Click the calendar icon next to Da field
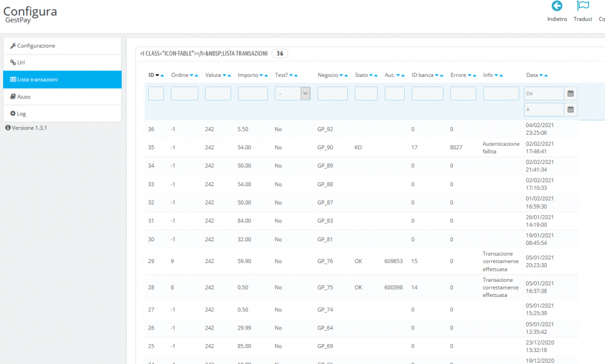The image size is (605, 364). pos(571,93)
